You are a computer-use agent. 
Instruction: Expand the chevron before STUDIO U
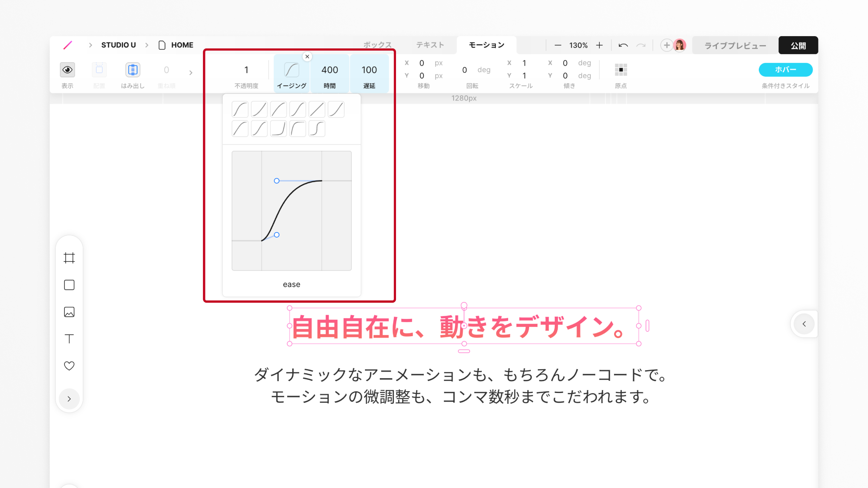[x=90, y=45]
